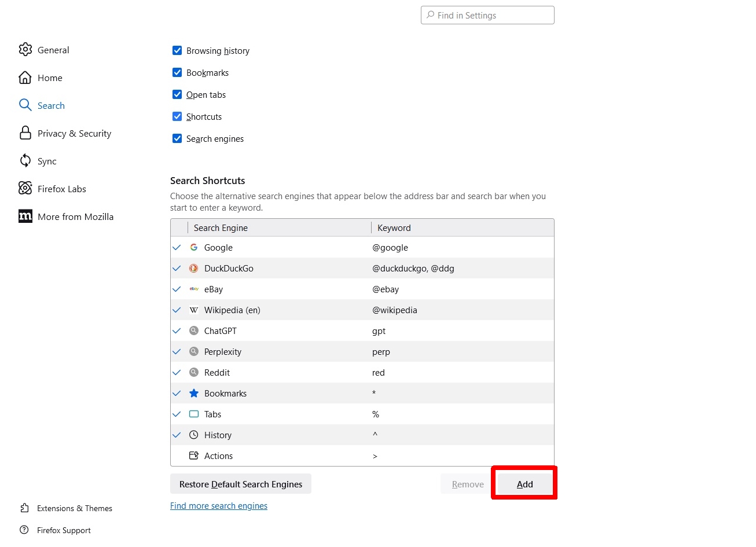
Task: Click Restore Default Search Engines button
Action: point(241,484)
